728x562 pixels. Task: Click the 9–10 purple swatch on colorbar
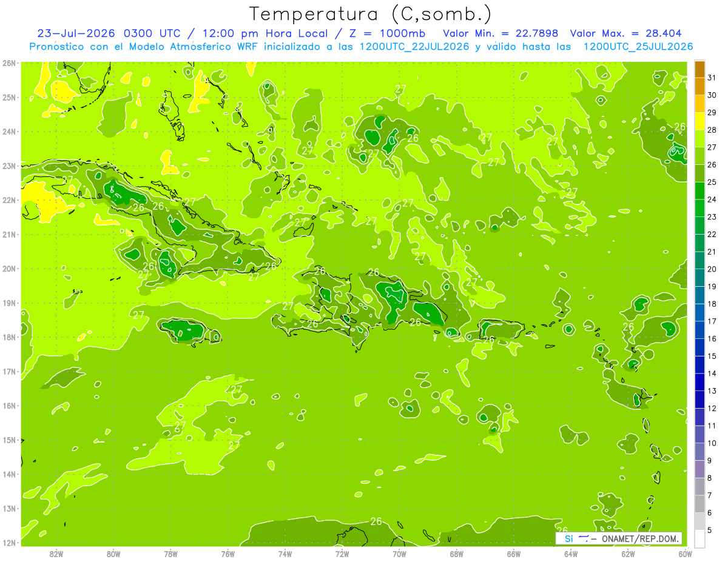point(699,452)
